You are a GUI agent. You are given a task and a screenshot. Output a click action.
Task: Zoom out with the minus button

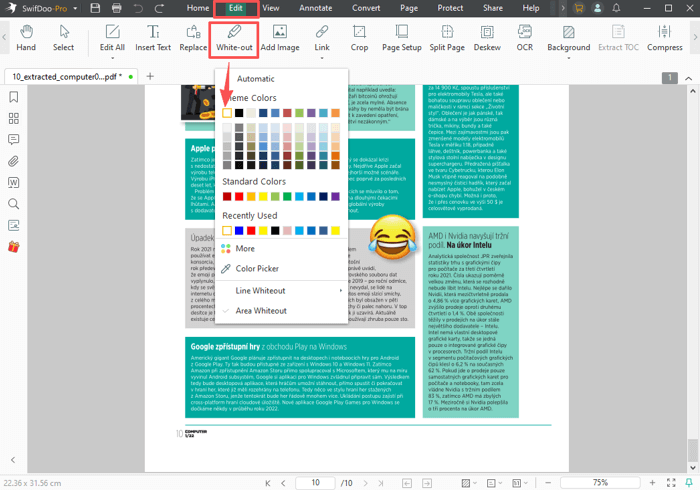(x=548, y=483)
